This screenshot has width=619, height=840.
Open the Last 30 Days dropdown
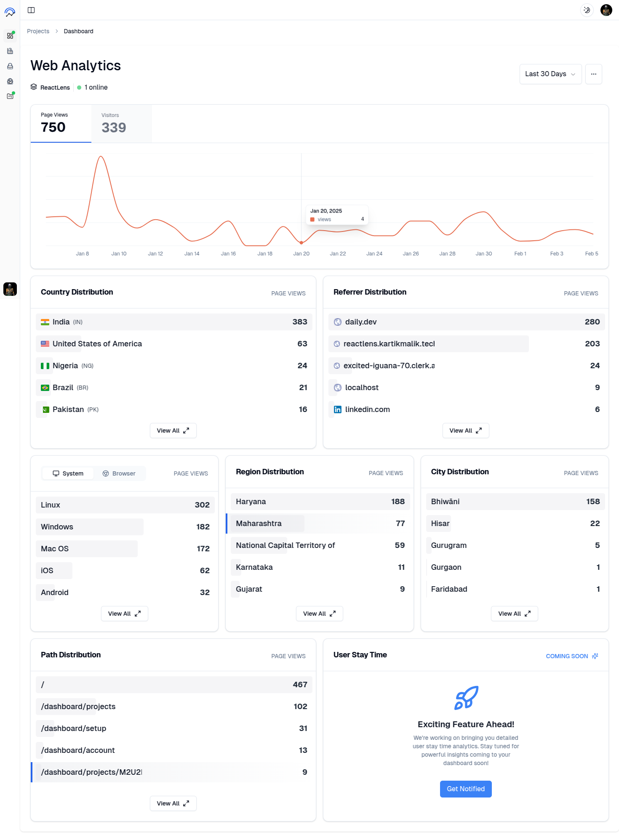pos(550,74)
